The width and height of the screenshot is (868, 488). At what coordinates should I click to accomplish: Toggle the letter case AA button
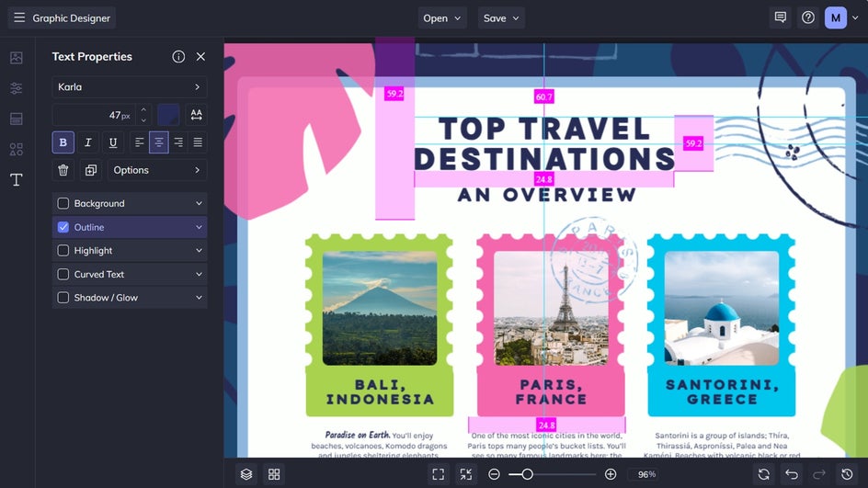196,115
